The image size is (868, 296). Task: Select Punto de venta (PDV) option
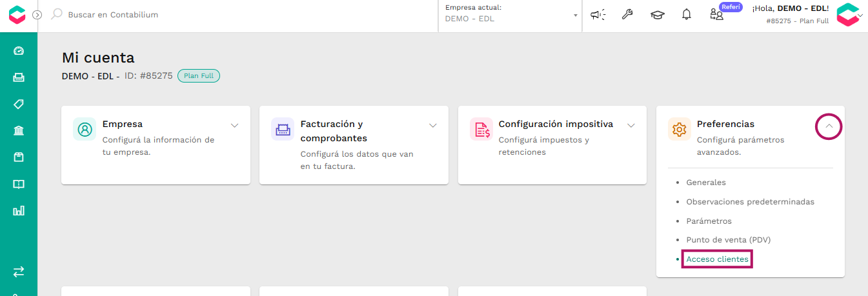729,240
